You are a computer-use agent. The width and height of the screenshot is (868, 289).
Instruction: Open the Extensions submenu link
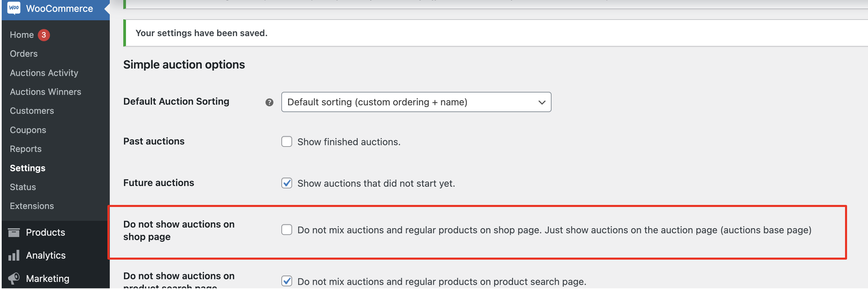[32, 206]
